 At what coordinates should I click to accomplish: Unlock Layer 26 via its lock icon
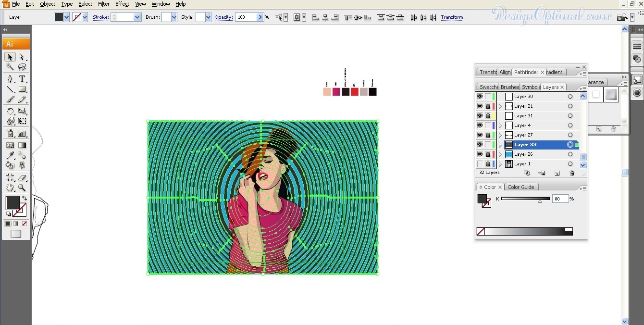pyautogui.click(x=488, y=154)
